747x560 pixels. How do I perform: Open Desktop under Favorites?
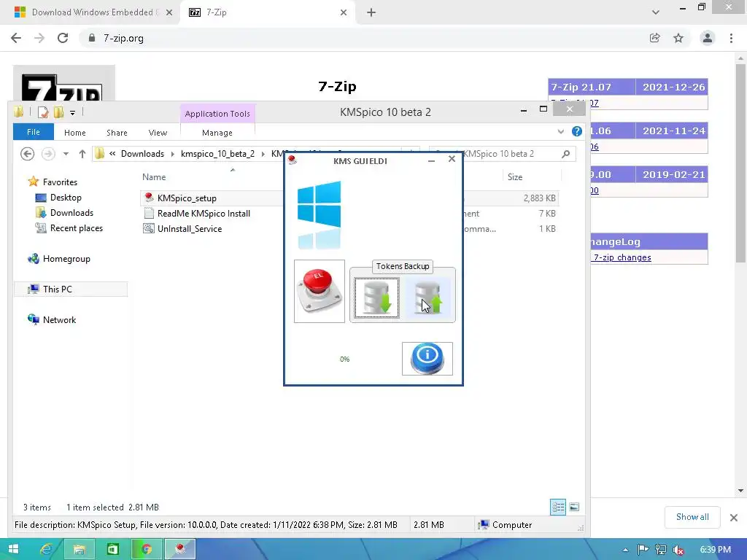(x=66, y=197)
